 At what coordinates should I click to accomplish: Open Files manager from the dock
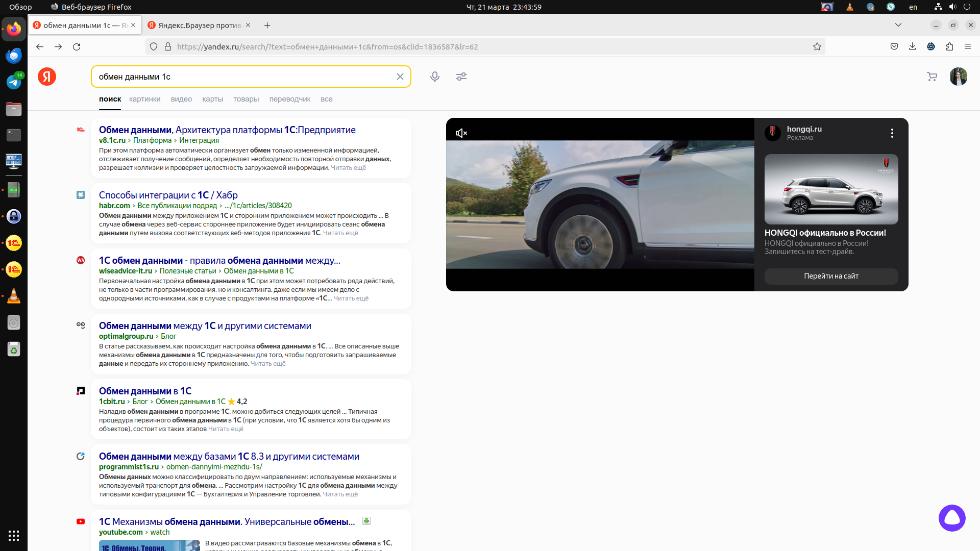[14, 109]
